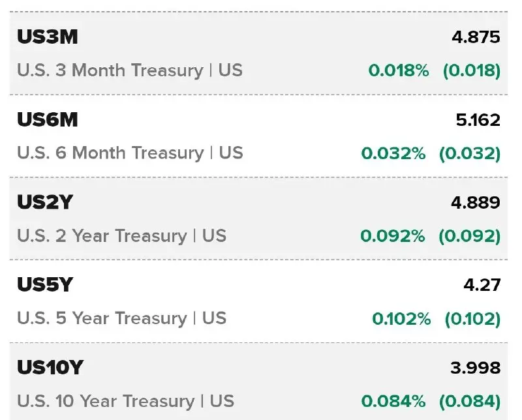Image resolution: width=522 pixels, height=420 pixels.
Task: Select the 5.162 yield value
Action: click(x=478, y=120)
